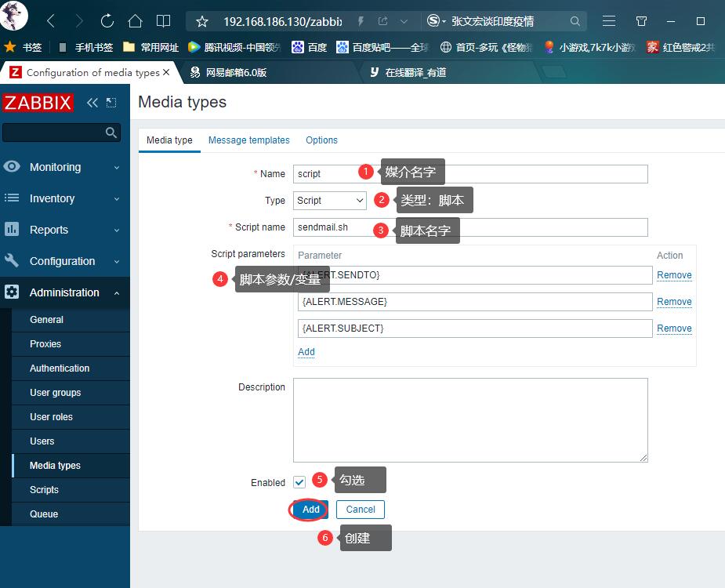Open the browser skin shirt icon
The image size is (725, 588).
click(x=641, y=21)
